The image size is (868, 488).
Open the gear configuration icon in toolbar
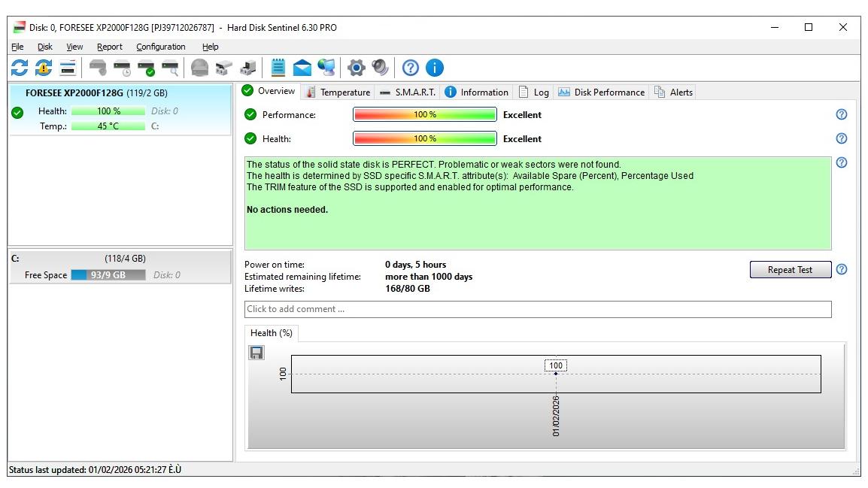pyautogui.click(x=356, y=68)
